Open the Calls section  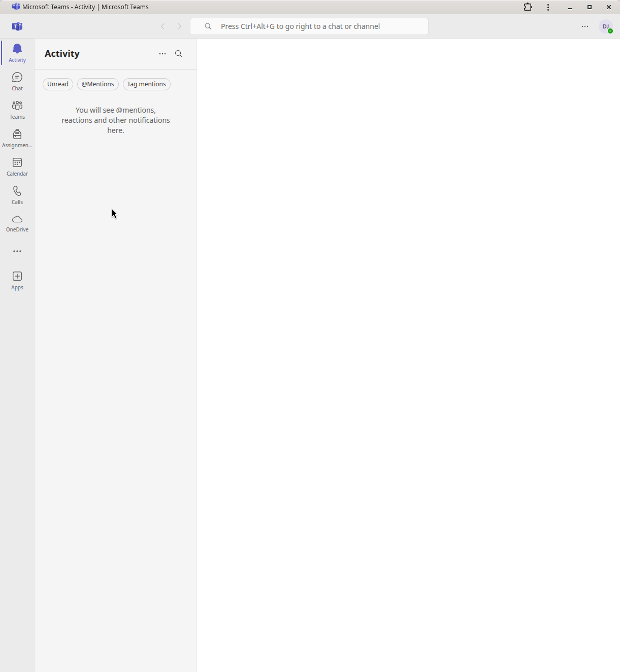coord(17,195)
